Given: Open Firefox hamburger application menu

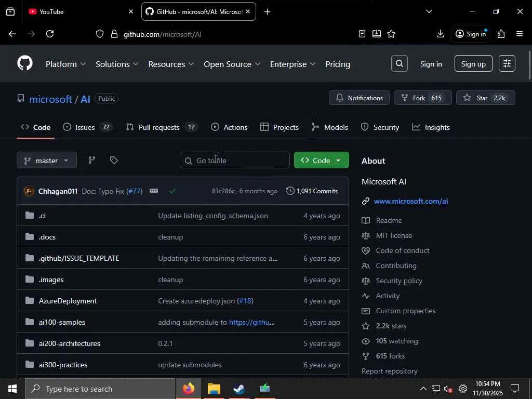Looking at the screenshot, I should 520,34.
